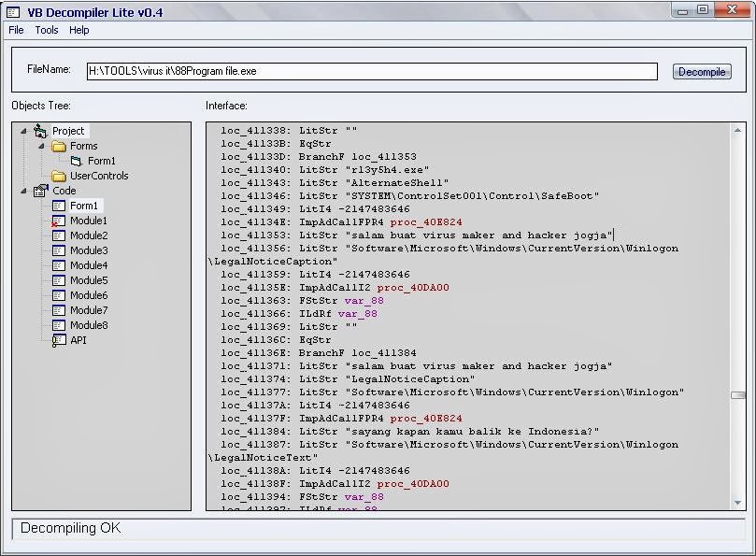This screenshot has height=556, width=756.
Task: Maximize the VB Decompiler window
Action: (703, 9)
